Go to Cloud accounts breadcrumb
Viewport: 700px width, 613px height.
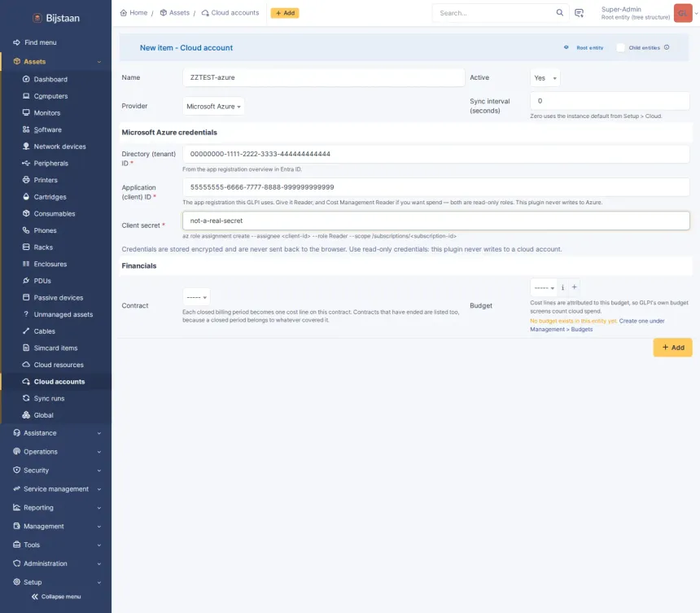coord(230,12)
